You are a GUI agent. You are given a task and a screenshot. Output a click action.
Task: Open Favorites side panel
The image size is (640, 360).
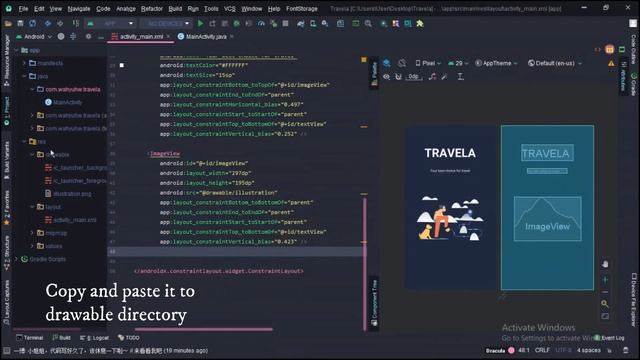tap(7, 207)
